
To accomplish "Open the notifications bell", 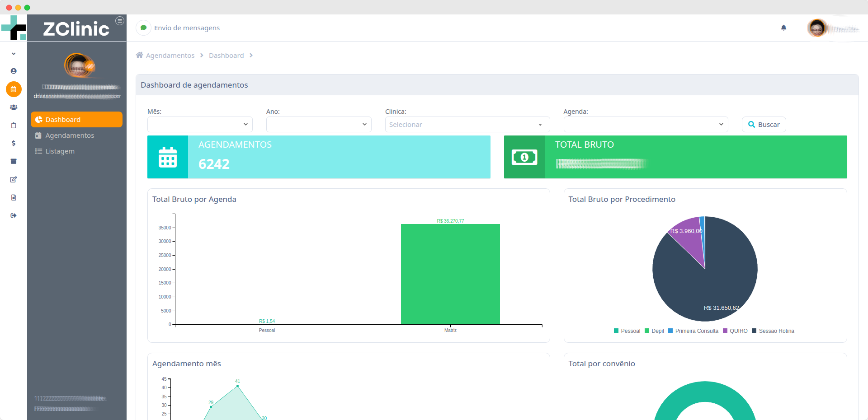I will click(783, 28).
